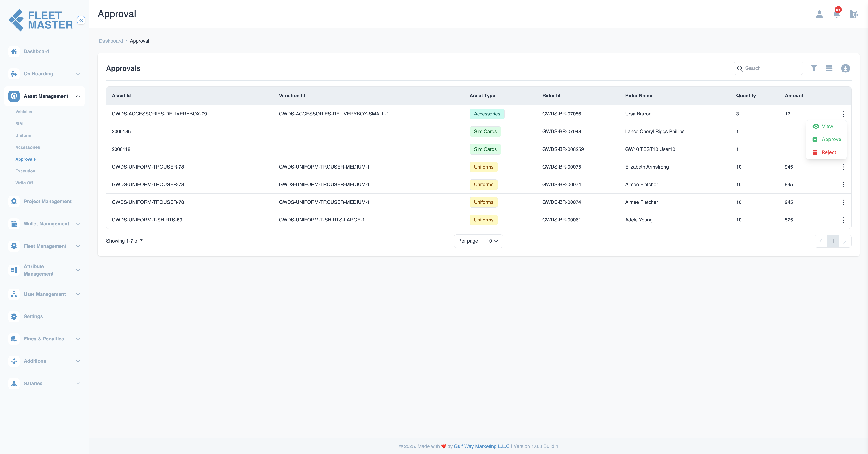Expand the Fleet Management chevron
This screenshot has height=454, width=868.
[x=78, y=246]
